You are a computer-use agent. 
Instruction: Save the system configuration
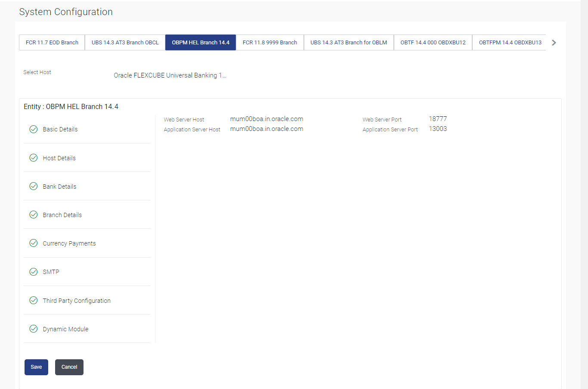click(36, 367)
